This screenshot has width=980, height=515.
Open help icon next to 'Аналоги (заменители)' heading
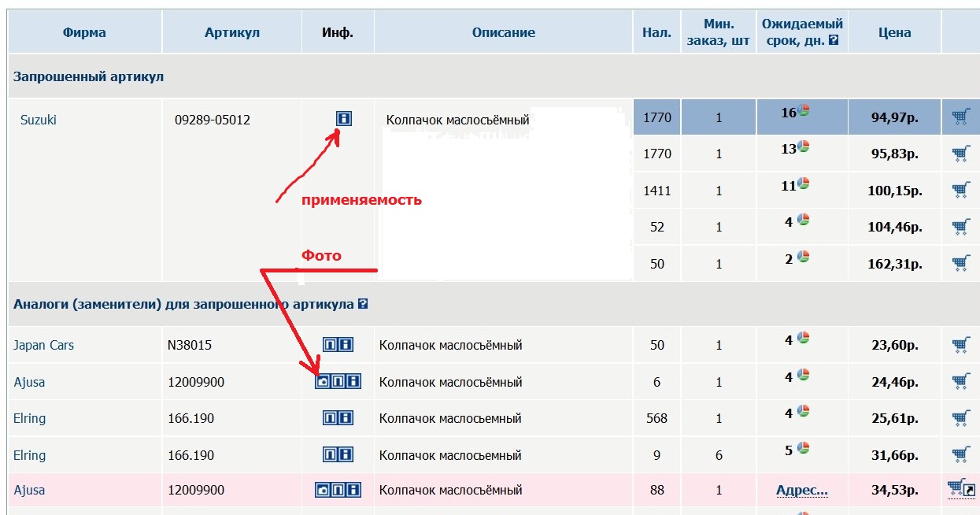point(363,304)
